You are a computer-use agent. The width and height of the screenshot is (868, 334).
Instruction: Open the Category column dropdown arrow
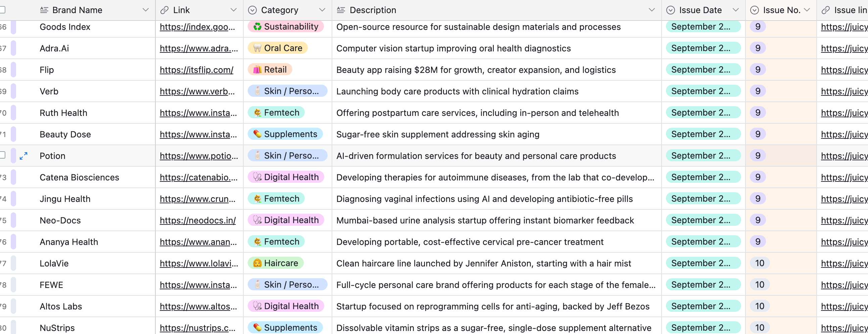coord(322,10)
